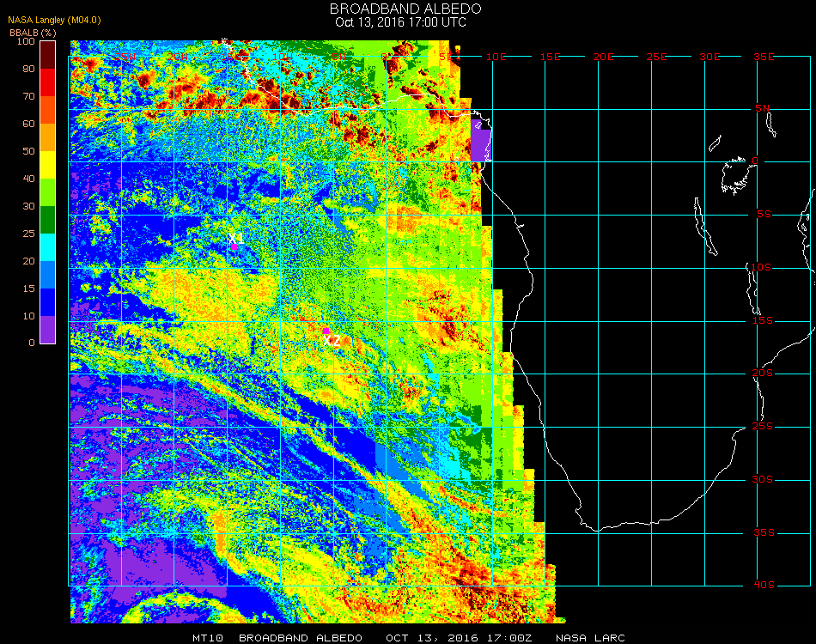Click the 25E longitude label
Screen dimensions: 816x644
pos(656,57)
